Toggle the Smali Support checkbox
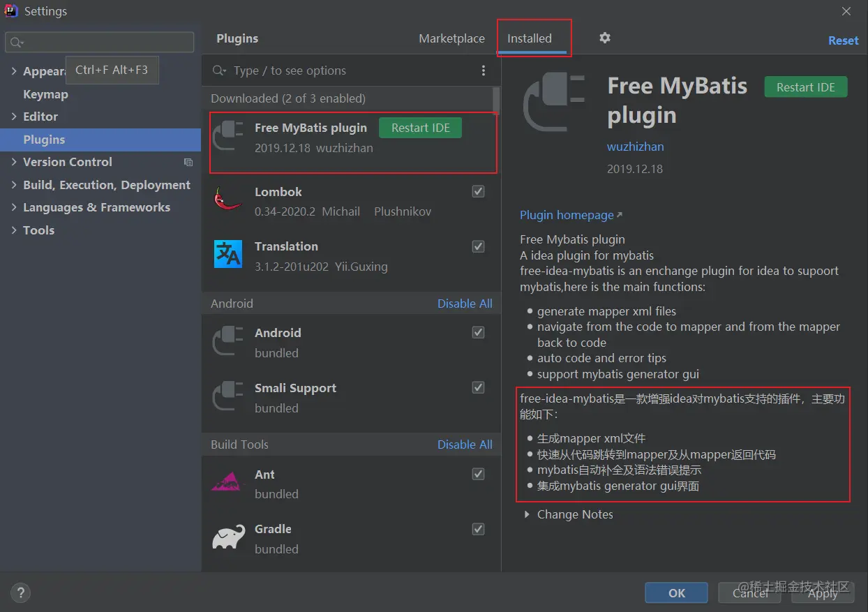868x612 pixels. tap(478, 387)
